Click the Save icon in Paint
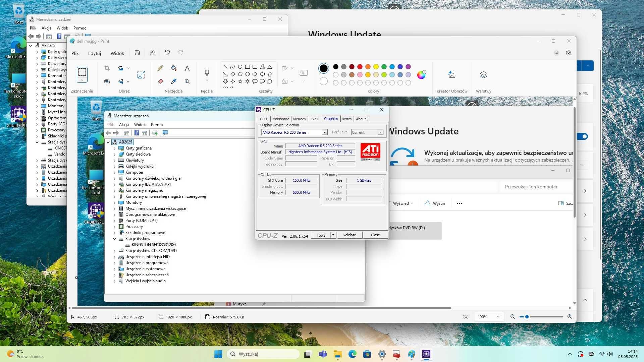 tap(137, 53)
